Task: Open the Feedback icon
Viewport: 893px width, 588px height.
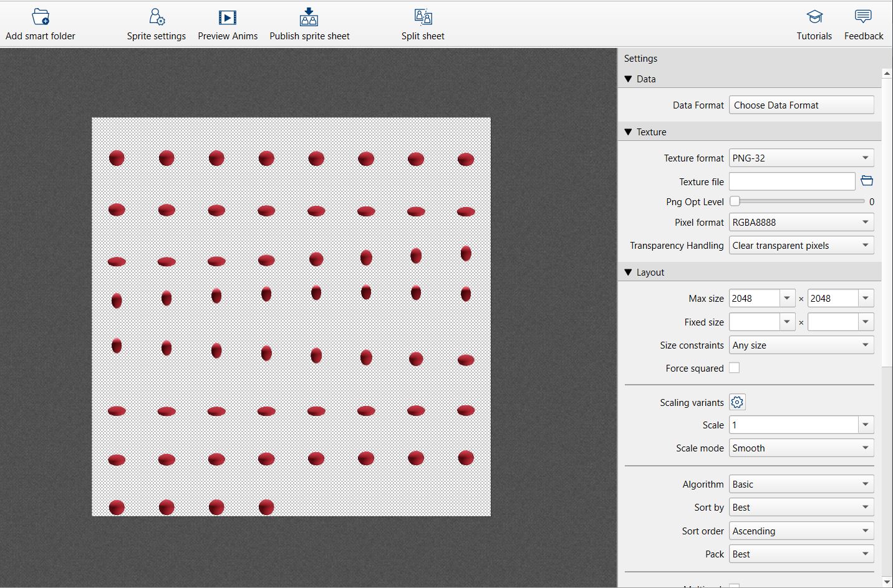Action: [x=863, y=17]
